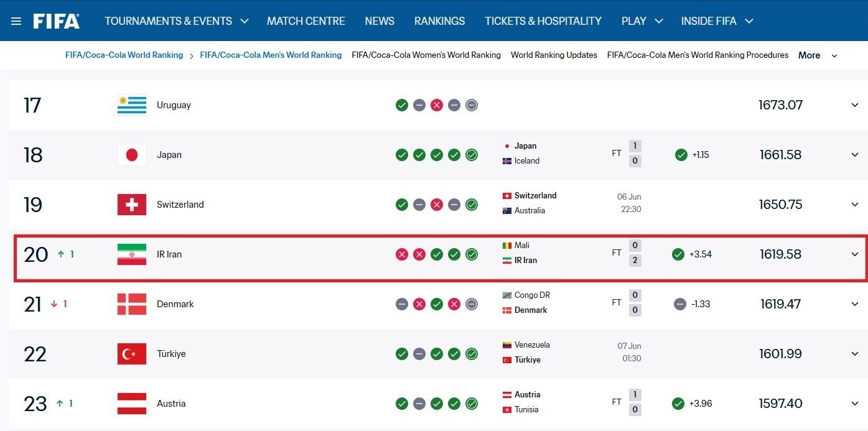Click the IR Iran flag icon
The height and width of the screenshot is (431, 868).
coord(132,254)
